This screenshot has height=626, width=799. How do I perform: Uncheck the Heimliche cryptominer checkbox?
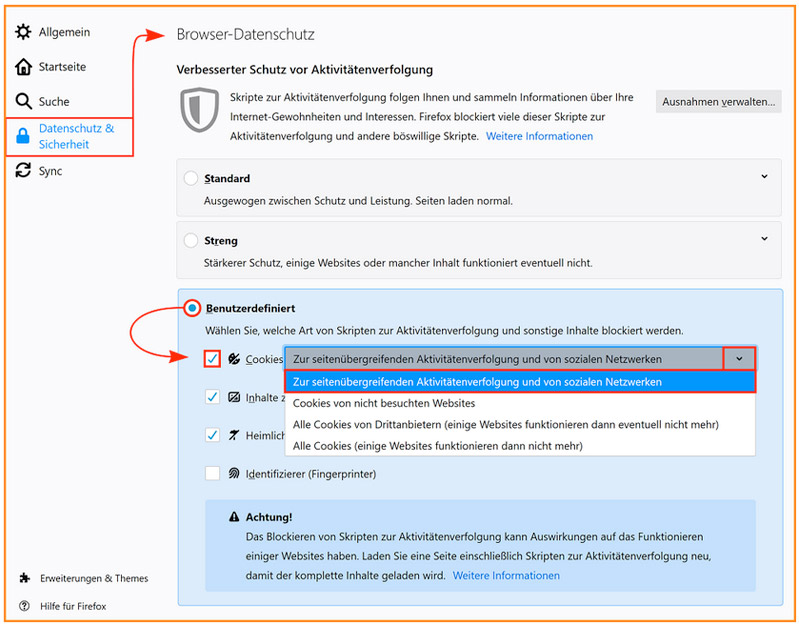pos(212,435)
